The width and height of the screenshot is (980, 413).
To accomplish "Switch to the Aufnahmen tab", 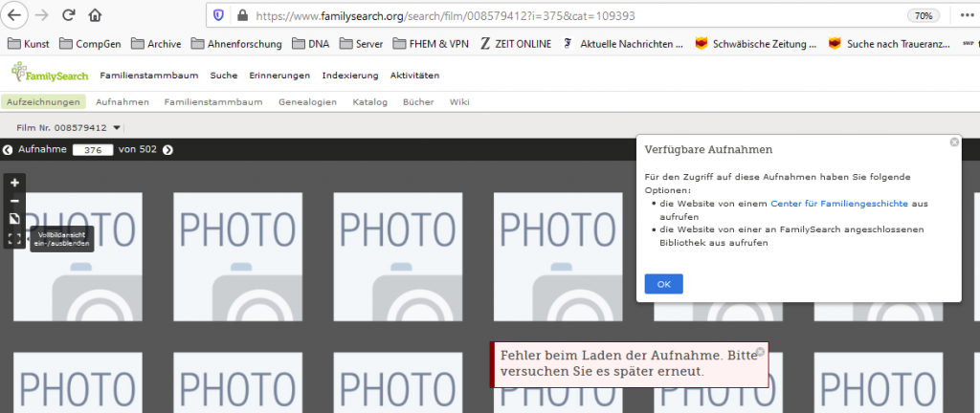I will click(x=122, y=102).
